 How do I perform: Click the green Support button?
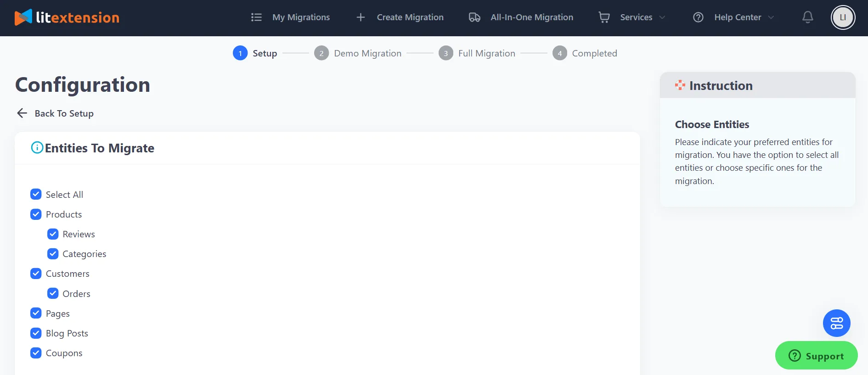pos(816,355)
